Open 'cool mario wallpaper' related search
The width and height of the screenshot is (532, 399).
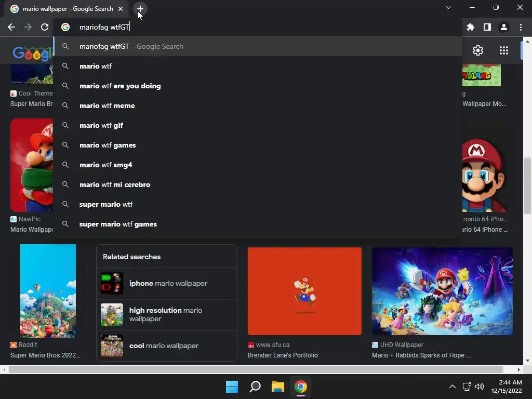click(x=167, y=345)
